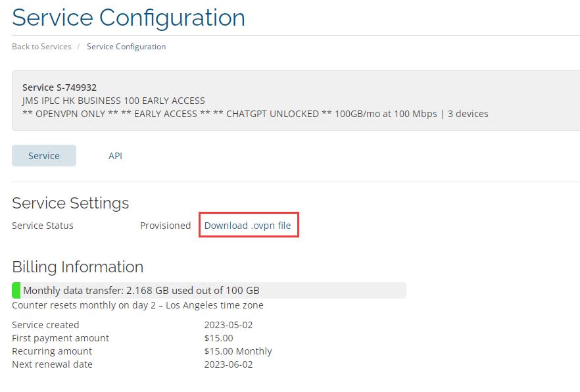Go back via Back to Services link
The width and height of the screenshot is (580, 392).
pyautogui.click(x=41, y=47)
